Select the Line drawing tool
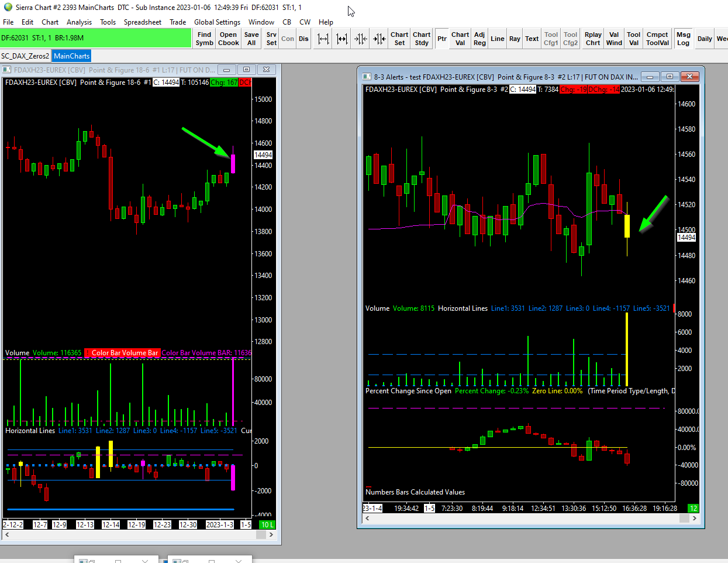The image size is (728, 563). 498,39
